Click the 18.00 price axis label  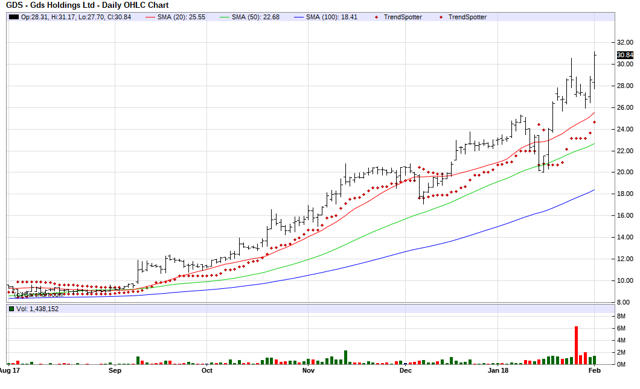click(625, 193)
